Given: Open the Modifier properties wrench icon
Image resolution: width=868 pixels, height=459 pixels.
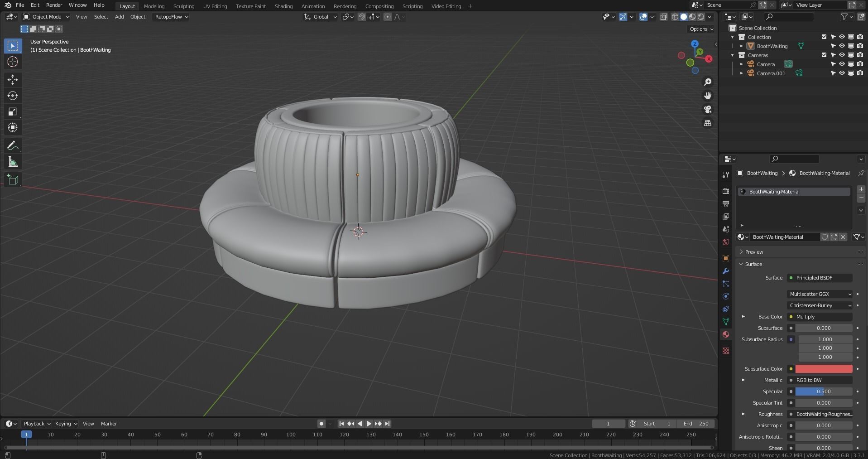Looking at the screenshot, I should (726, 271).
